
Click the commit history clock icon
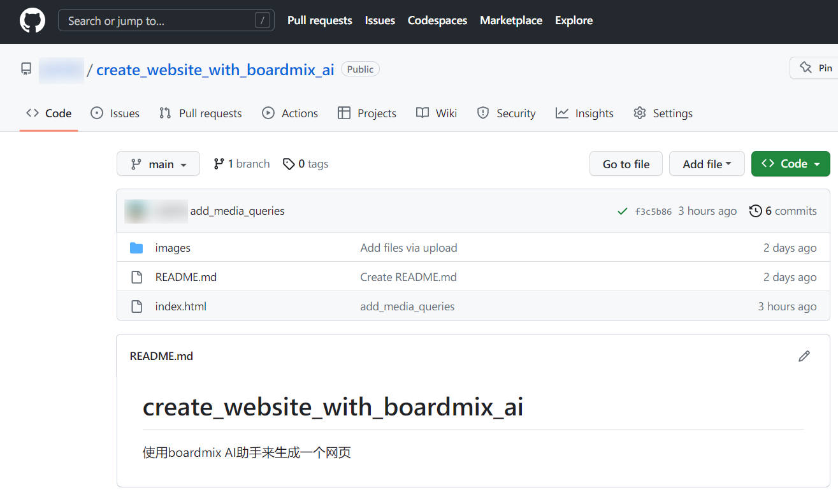[755, 211]
